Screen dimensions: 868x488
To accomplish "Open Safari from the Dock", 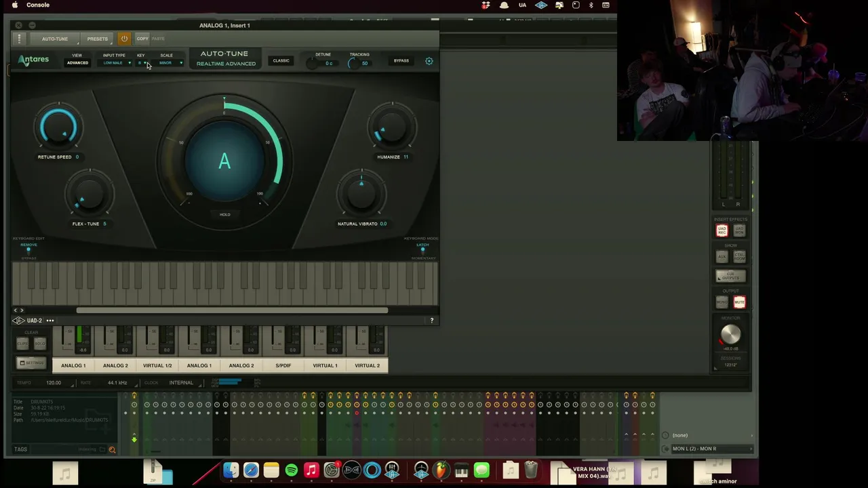I will click(251, 470).
